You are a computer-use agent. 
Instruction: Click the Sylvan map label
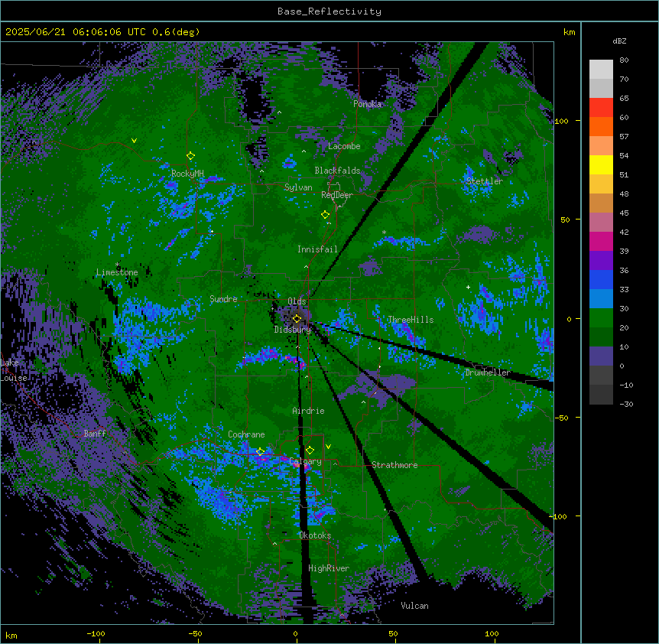click(298, 187)
